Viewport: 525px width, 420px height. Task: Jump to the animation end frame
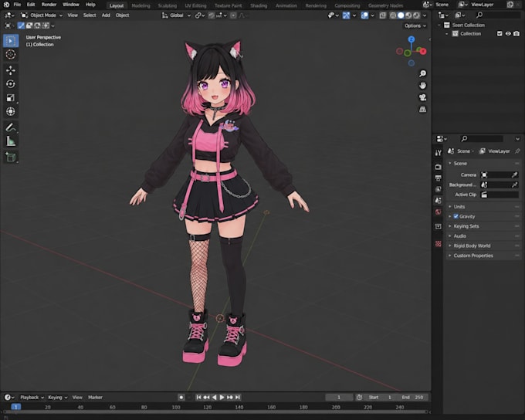point(238,398)
